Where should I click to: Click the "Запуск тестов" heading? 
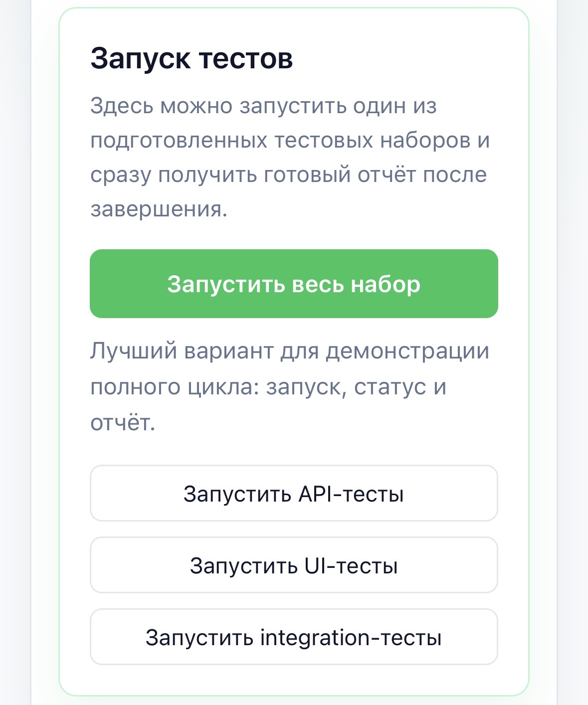[192, 58]
